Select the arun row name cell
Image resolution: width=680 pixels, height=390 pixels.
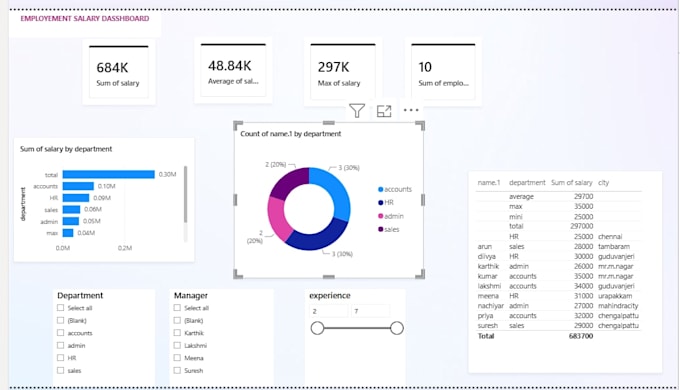tap(484, 246)
